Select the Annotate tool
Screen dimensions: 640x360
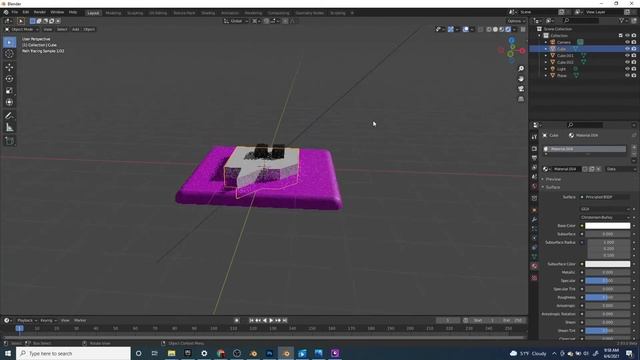coord(9,116)
